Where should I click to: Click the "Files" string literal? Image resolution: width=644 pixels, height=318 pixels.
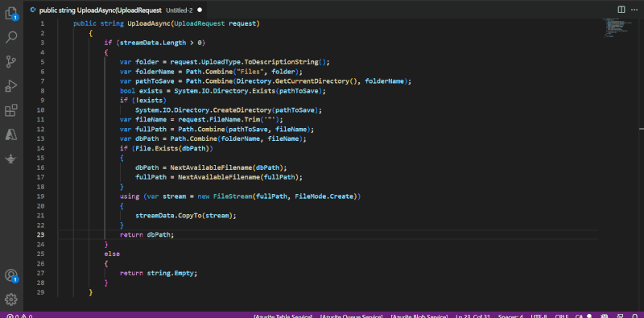(x=251, y=72)
